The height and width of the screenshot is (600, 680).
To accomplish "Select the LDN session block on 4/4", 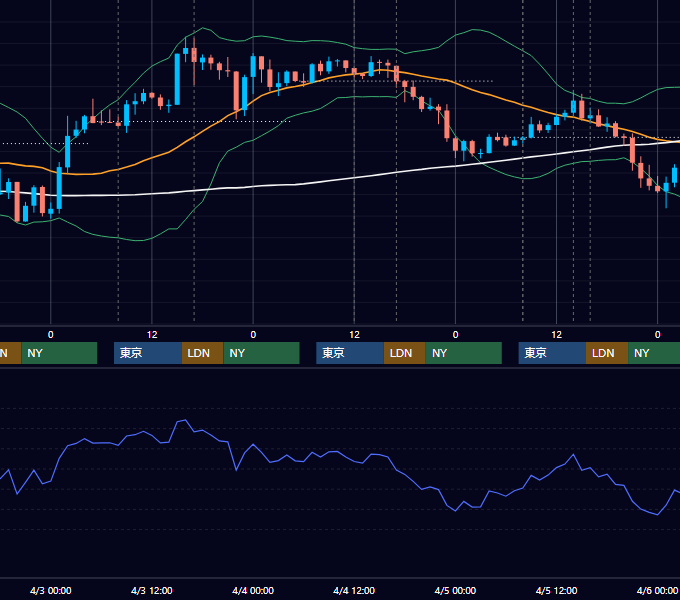I will pyautogui.click(x=405, y=353).
